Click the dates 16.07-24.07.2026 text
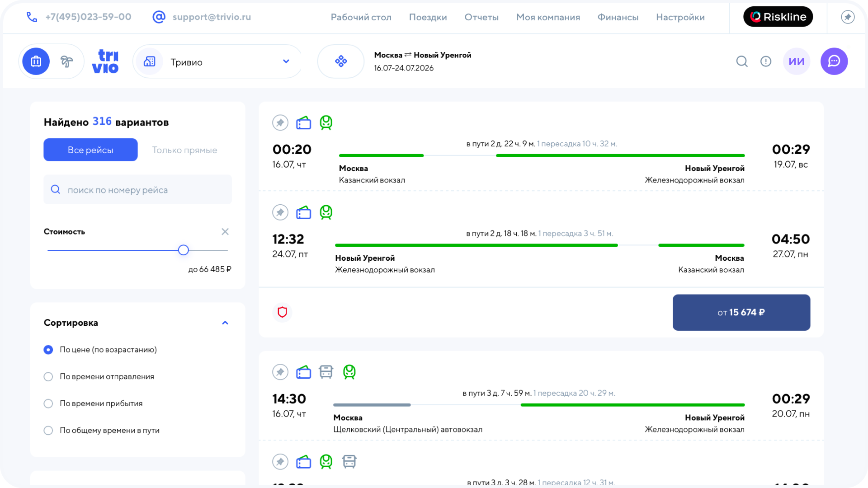 point(404,68)
